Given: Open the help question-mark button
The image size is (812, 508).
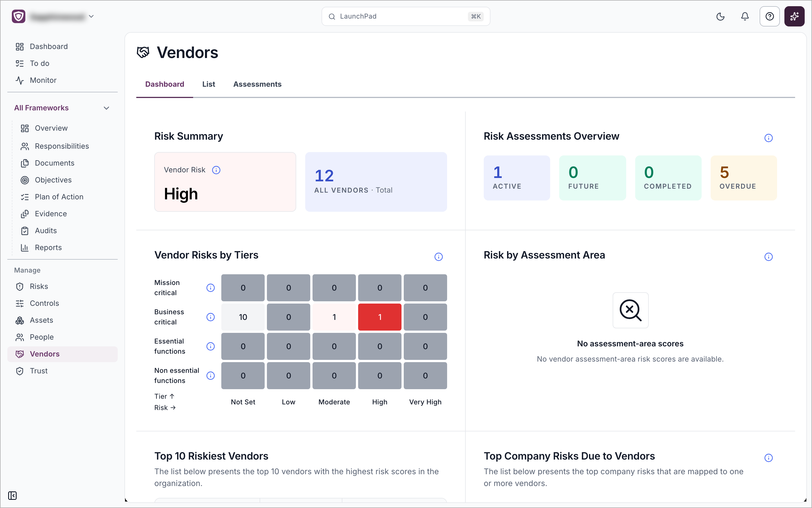Looking at the screenshot, I should click(769, 16).
